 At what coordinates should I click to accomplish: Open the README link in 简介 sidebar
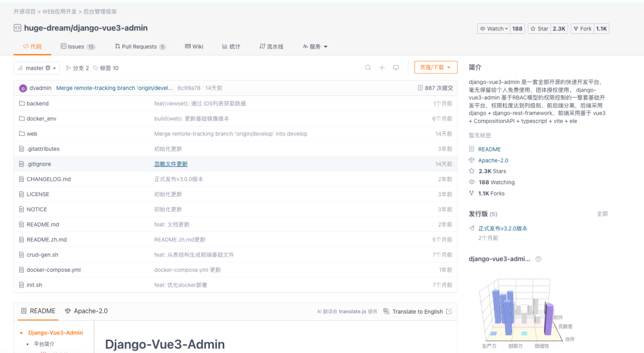coord(489,149)
